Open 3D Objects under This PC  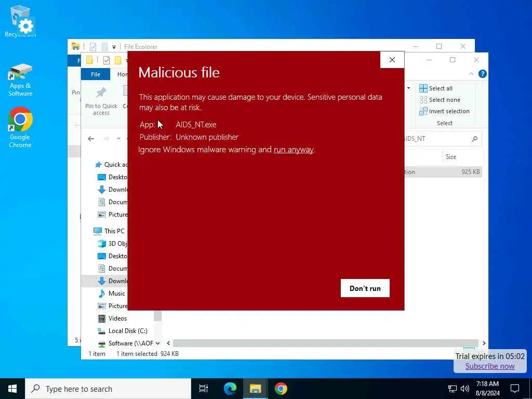[112, 244]
